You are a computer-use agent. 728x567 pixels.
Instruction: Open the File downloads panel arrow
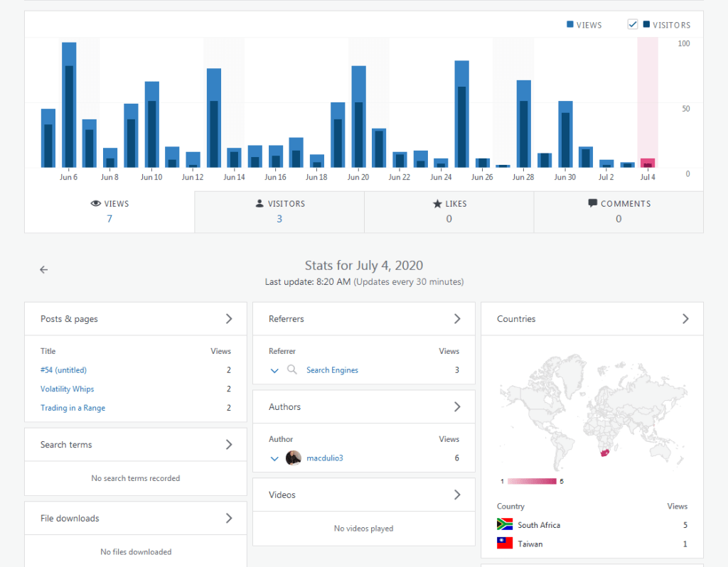coord(229,519)
